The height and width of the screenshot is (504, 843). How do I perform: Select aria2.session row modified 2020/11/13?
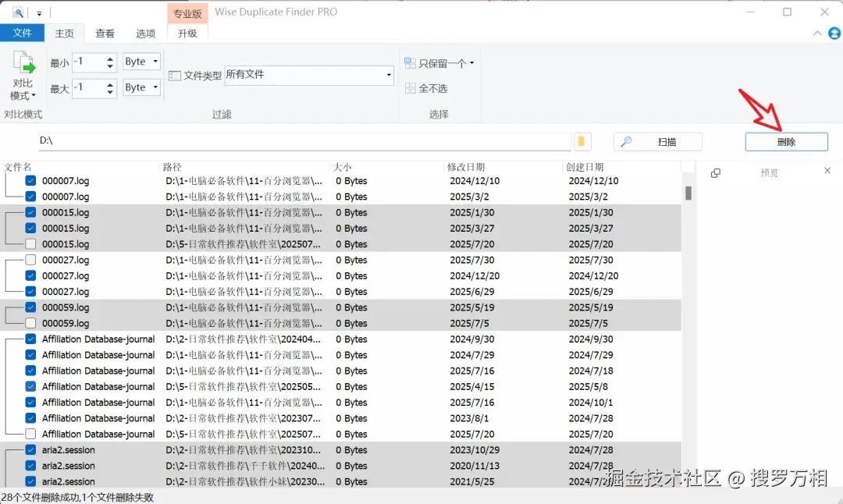pyautogui.click(x=341, y=466)
